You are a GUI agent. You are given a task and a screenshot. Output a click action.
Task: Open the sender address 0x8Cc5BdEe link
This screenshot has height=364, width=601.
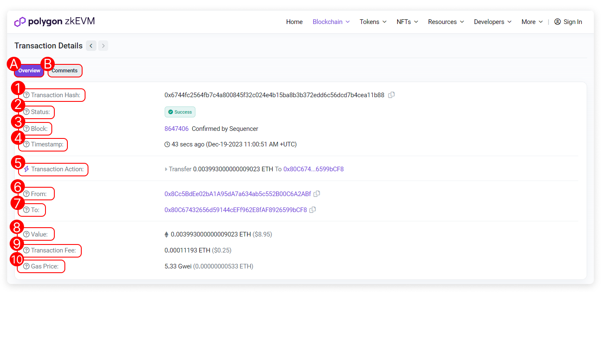pyautogui.click(x=238, y=194)
